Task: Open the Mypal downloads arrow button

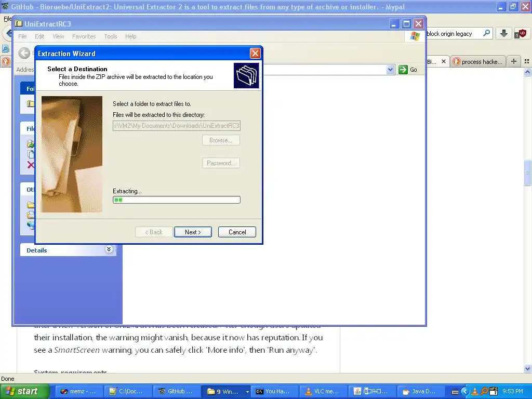Action: [504, 33]
